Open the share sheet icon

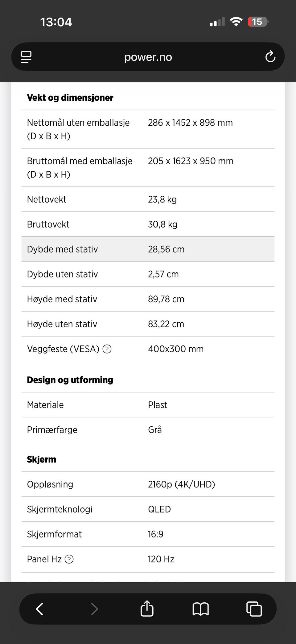pyautogui.click(x=147, y=608)
